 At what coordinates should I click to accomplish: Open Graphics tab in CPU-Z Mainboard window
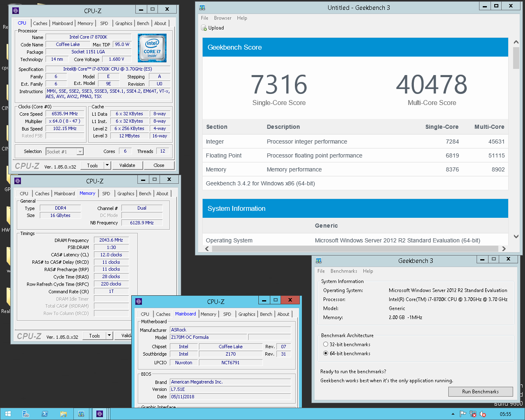pos(247,314)
